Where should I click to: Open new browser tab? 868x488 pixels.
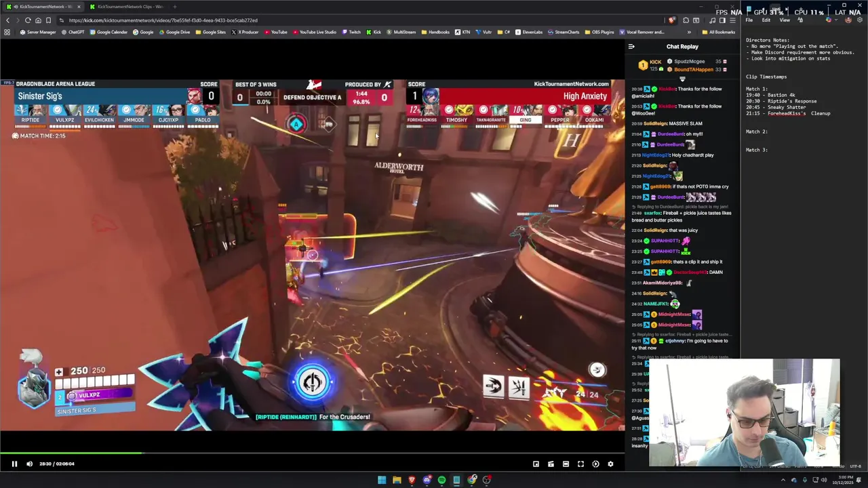pyautogui.click(x=174, y=7)
